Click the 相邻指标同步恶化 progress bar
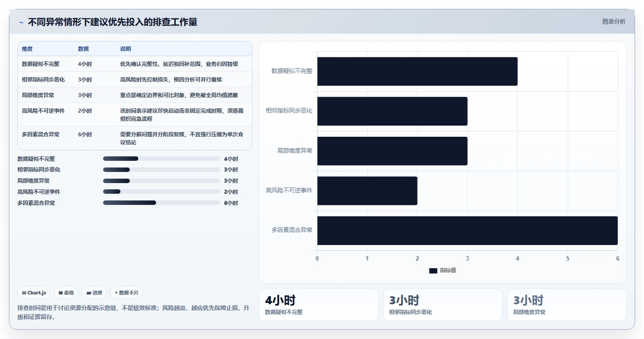 (x=161, y=170)
